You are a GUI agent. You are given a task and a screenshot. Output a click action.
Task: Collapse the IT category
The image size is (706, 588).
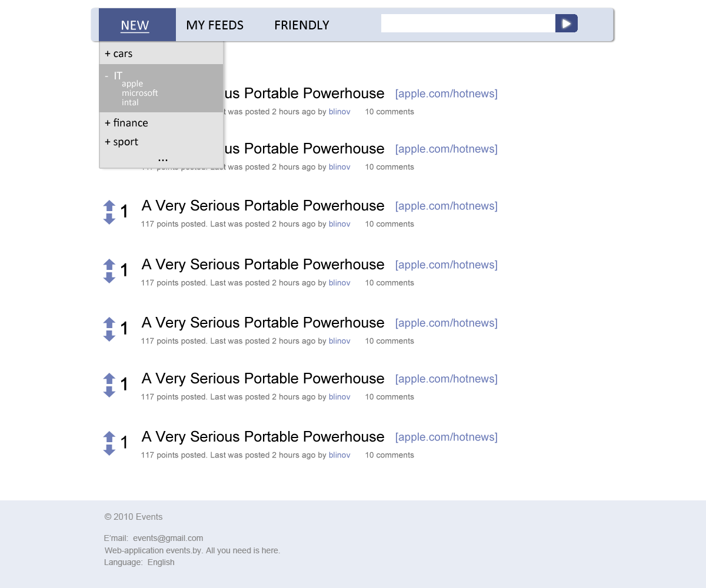[114, 76]
